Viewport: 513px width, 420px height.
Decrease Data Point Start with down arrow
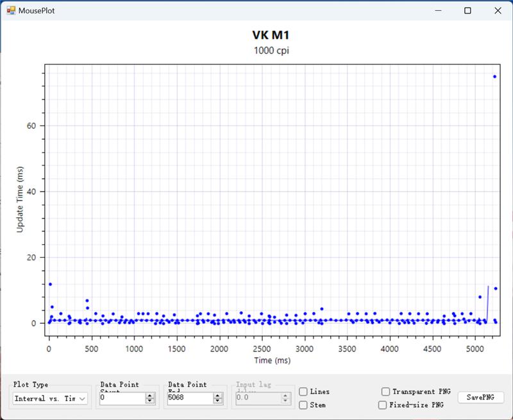pos(150,401)
